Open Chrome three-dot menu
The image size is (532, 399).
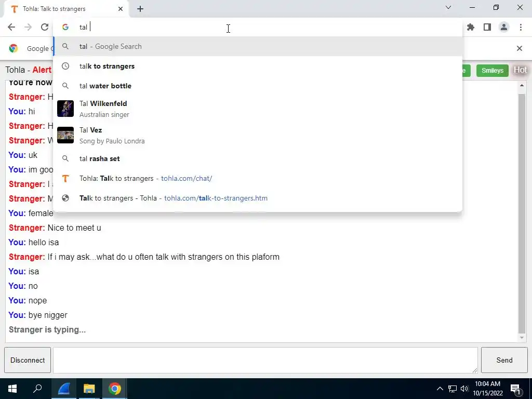click(521, 27)
